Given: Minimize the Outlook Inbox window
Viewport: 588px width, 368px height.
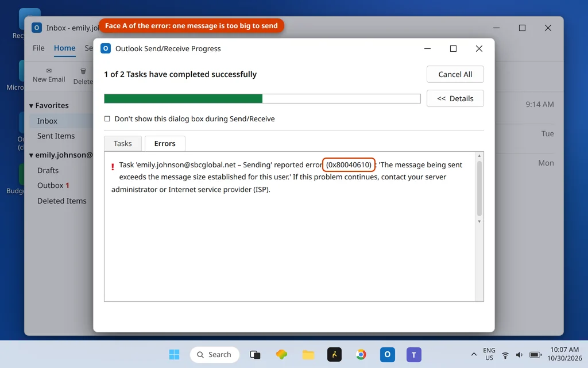Looking at the screenshot, I should tap(497, 28).
